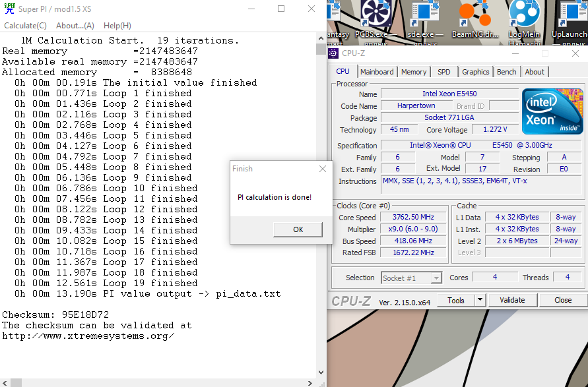588x387 pixels.
Task: Click the Tools button in CPU-Z
Action: pyautogui.click(x=455, y=300)
